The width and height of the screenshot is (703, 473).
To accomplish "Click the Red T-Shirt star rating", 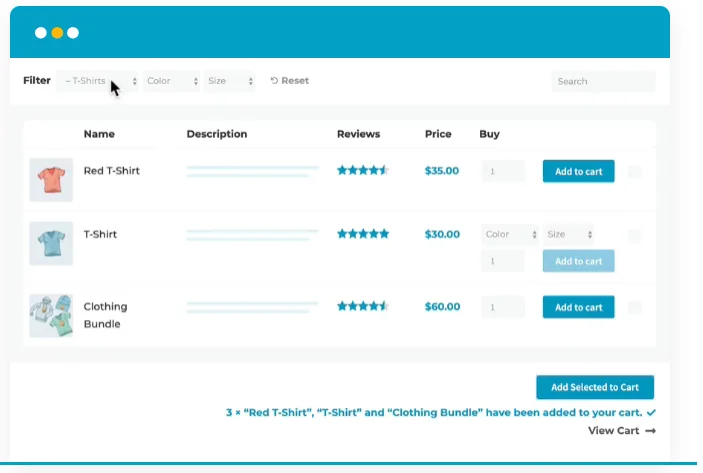I will coord(362,171).
